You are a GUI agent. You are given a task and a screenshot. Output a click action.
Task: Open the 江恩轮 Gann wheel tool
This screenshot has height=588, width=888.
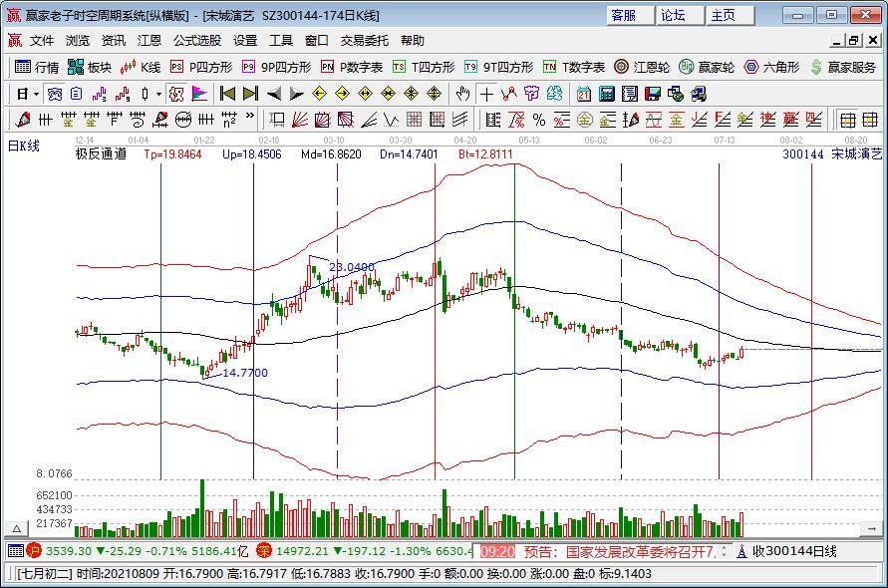pyautogui.click(x=641, y=67)
